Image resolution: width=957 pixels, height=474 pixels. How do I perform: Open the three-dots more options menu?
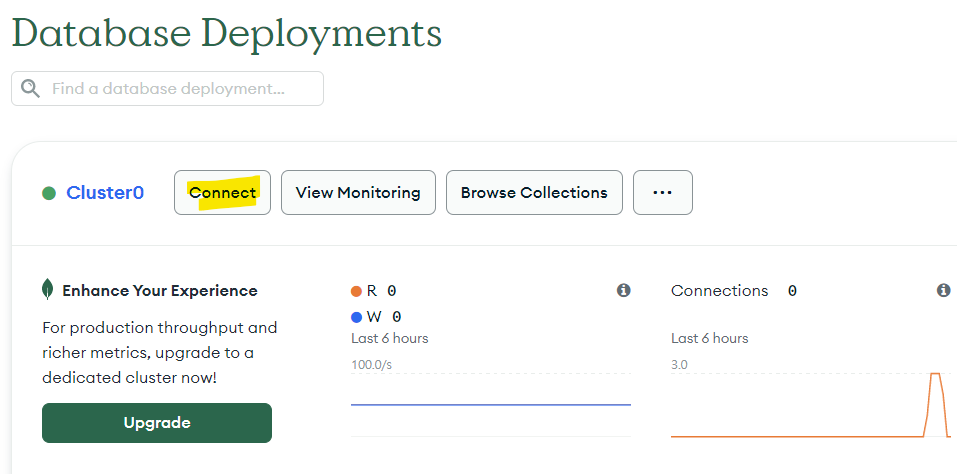pyautogui.click(x=663, y=193)
